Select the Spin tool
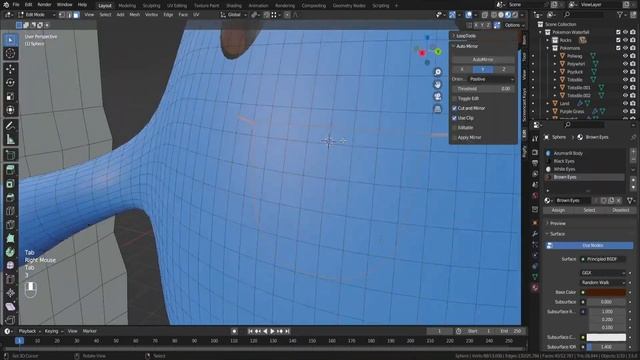The width and height of the screenshot is (640, 360). click(x=10, y=252)
